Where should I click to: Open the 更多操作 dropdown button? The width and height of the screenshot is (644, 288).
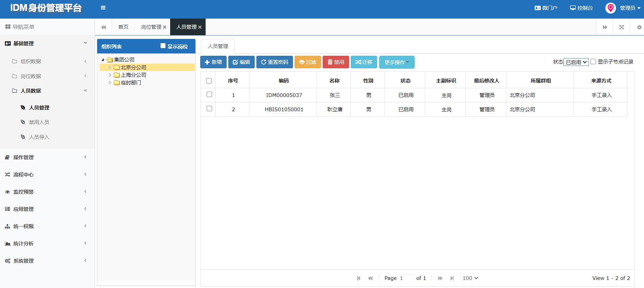coord(397,62)
